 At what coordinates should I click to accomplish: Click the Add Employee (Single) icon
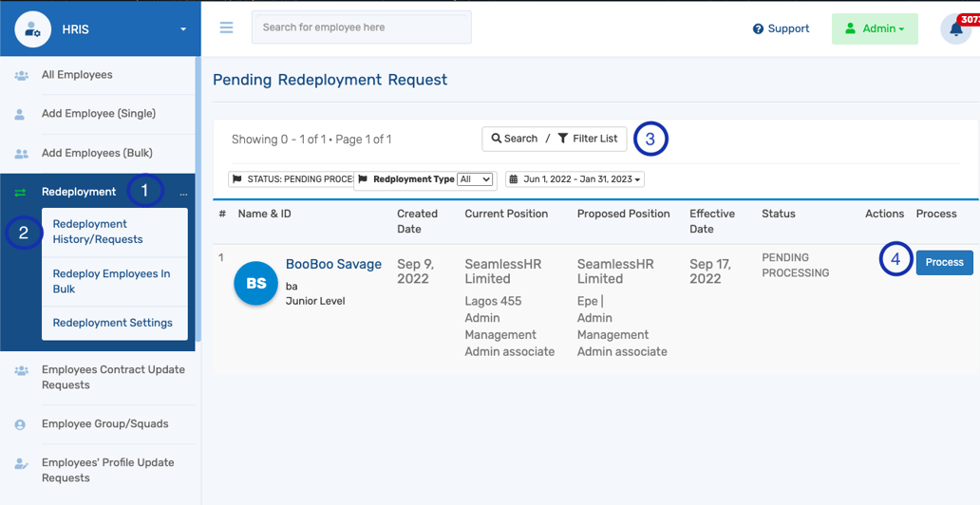[20, 114]
